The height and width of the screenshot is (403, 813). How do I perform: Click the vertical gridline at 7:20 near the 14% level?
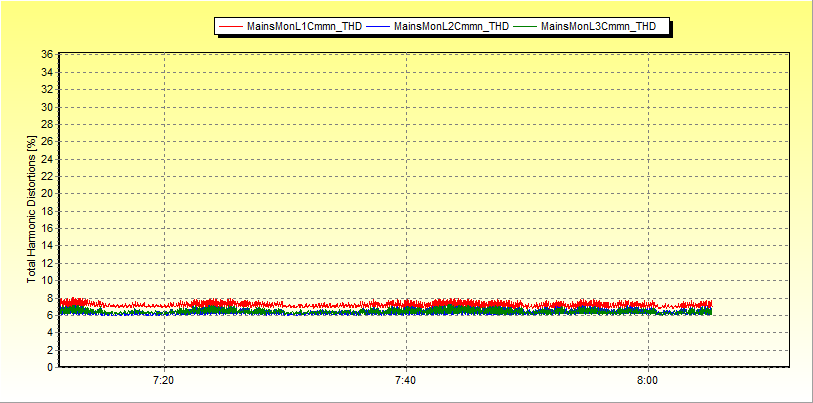point(164,246)
